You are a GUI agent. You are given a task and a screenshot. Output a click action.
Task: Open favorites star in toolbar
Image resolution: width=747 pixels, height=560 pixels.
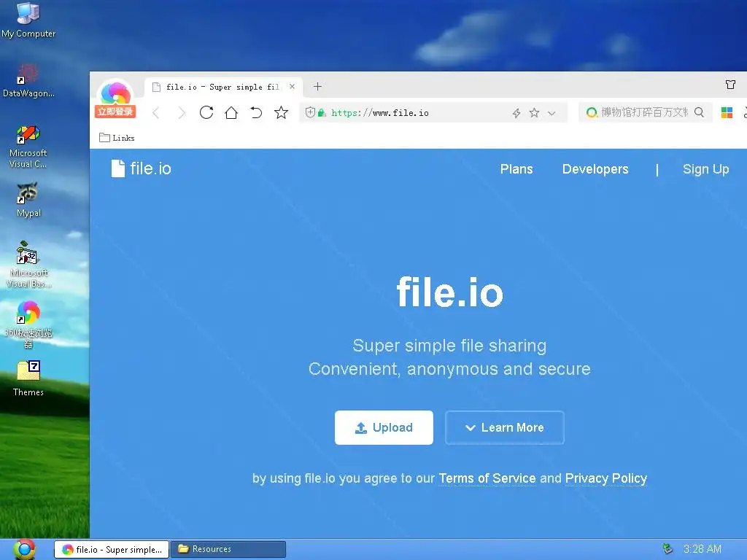tap(281, 112)
